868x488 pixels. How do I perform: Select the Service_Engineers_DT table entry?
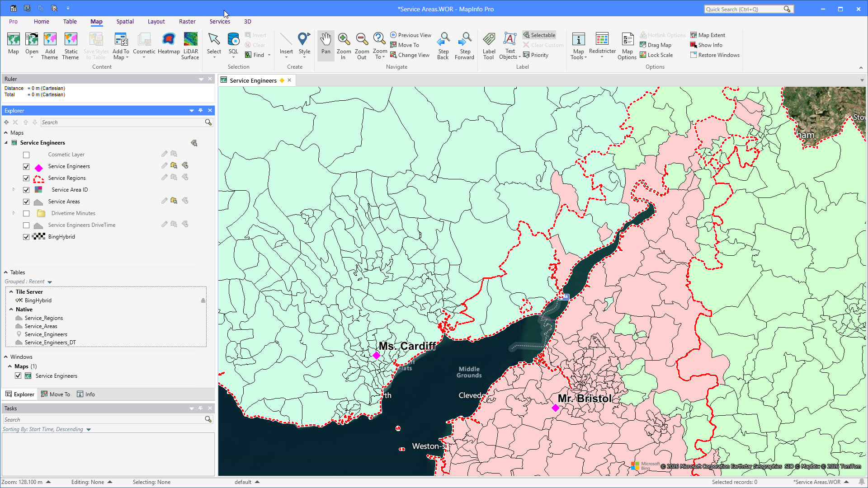click(50, 343)
